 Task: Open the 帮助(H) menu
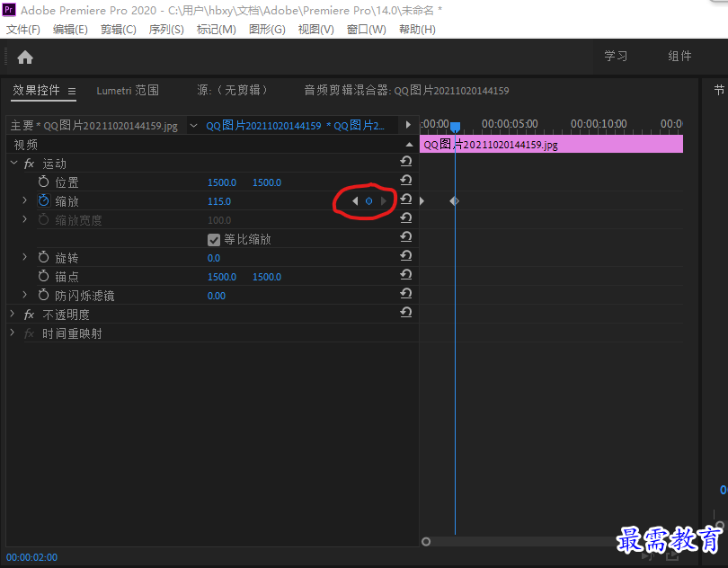(x=417, y=30)
